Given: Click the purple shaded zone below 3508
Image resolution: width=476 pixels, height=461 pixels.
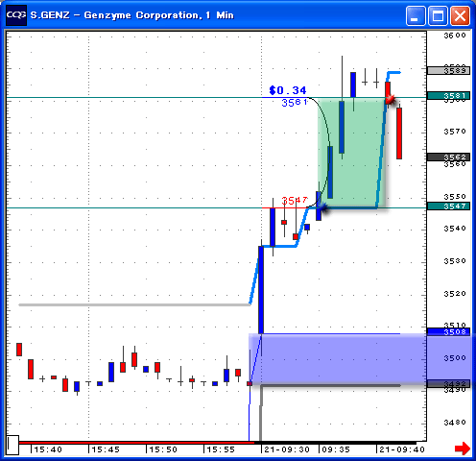Looking at the screenshot, I should tap(362, 358).
